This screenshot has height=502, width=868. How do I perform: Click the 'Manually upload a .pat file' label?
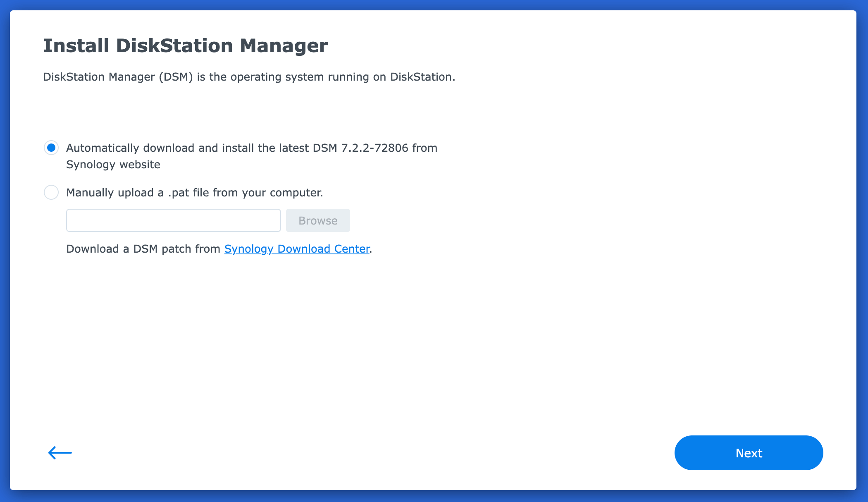coord(194,193)
